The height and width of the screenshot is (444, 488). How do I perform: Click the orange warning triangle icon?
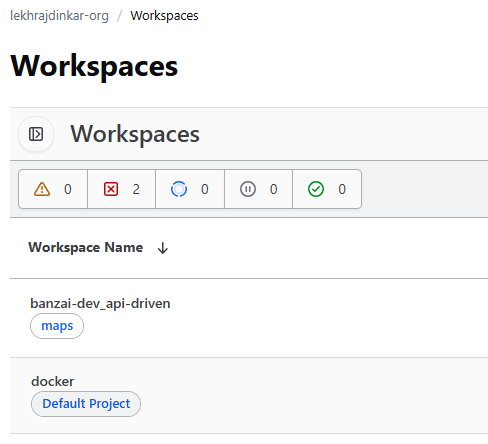[x=42, y=189]
